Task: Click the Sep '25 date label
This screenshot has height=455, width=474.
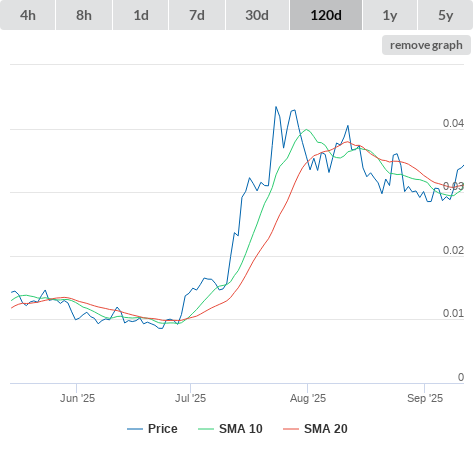Action: [x=425, y=398]
